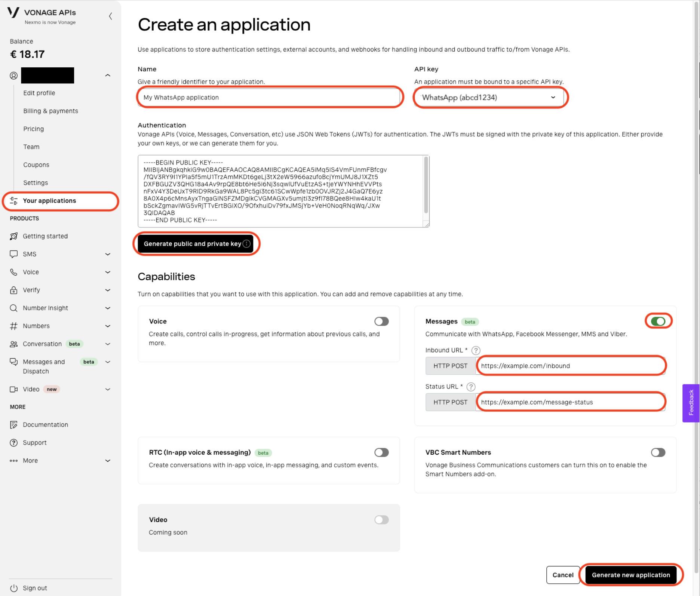Screen dimensions: 700x596
Task: Click the Support question mark icon
Action: pos(14,443)
